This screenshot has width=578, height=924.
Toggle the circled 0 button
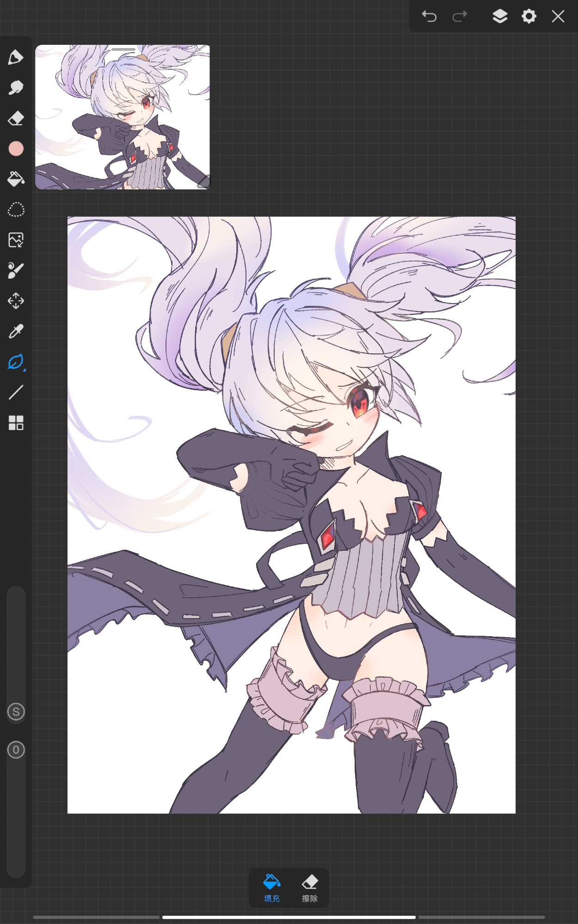[16, 750]
